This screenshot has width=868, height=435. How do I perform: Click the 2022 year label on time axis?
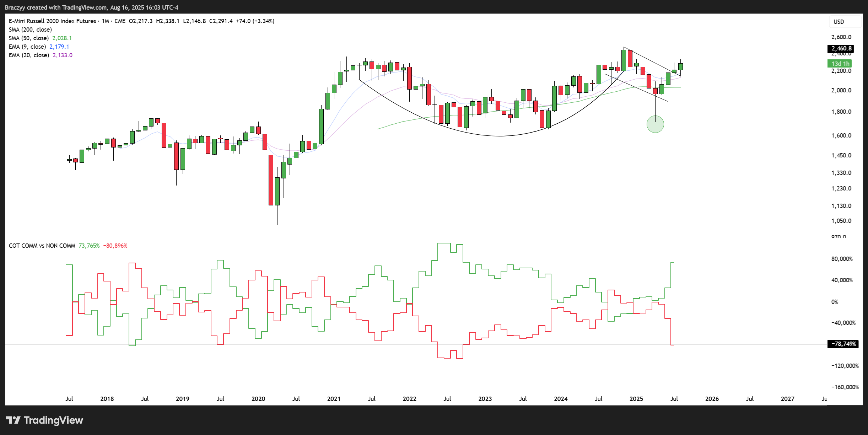pos(409,399)
